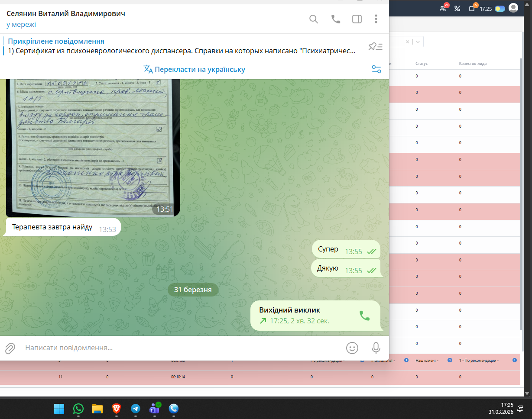
Task: Toggle the chat info sidebar panel
Action: click(357, 19)
